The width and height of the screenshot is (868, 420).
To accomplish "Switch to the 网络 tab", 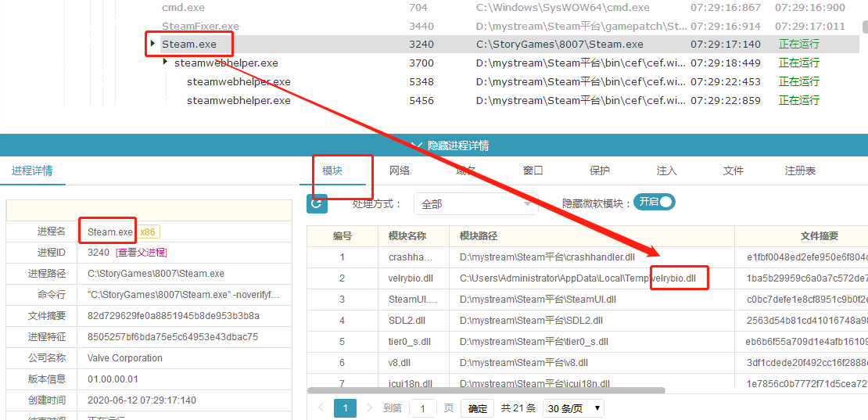I will pyautogui.click(x=400, y=171).
